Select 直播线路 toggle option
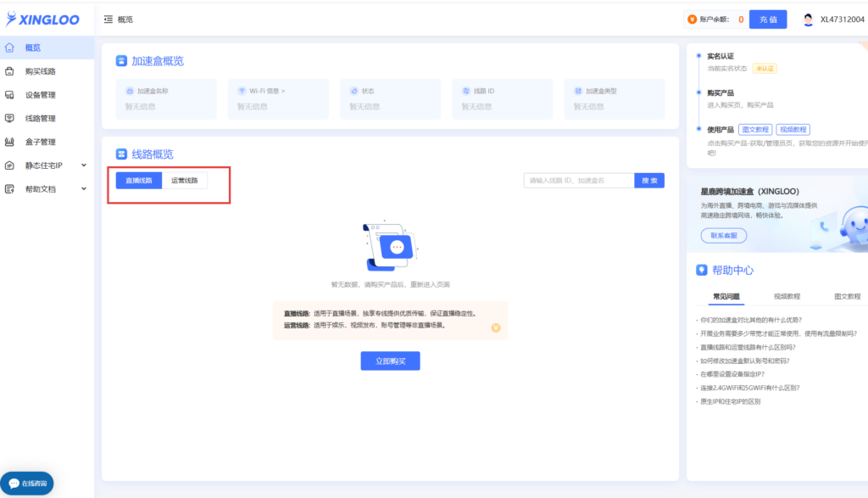Screen dimensions: 868x498 pos(139,181)
